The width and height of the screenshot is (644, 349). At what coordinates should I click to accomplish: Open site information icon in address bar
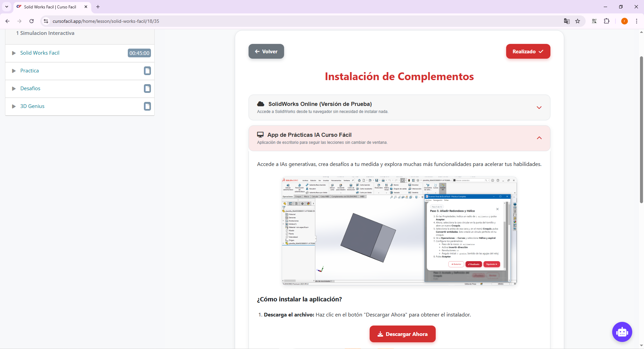click(x=46, y=21)
